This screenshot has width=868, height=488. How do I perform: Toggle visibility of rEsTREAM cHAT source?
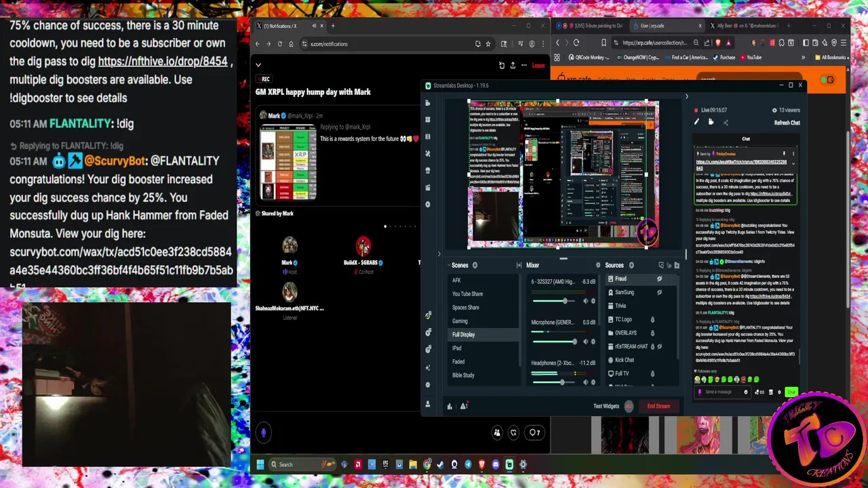pos(659,346)
